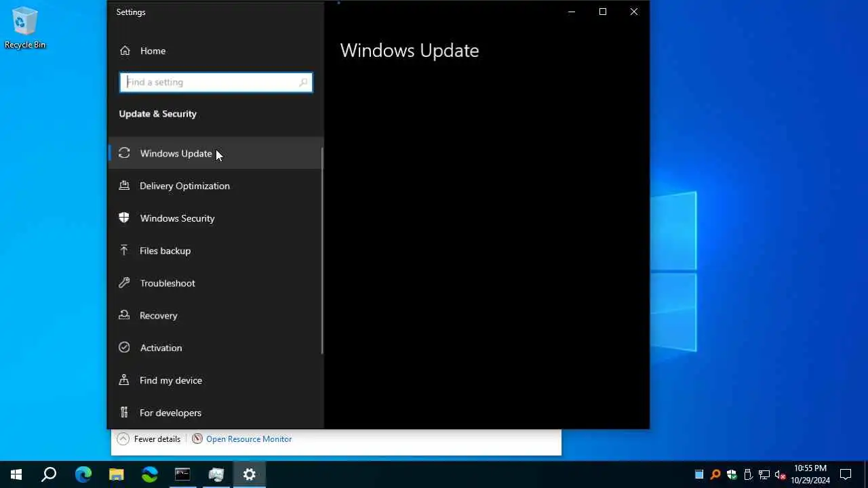
Task: Switch to Task Manager taskbar window
Action: point(216,474)
